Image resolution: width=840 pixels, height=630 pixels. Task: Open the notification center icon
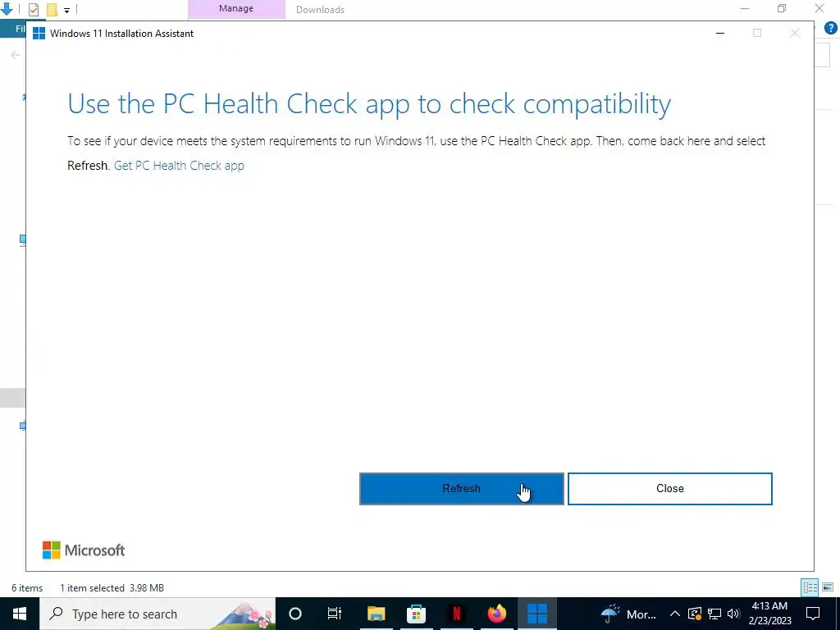coord(813,614)
